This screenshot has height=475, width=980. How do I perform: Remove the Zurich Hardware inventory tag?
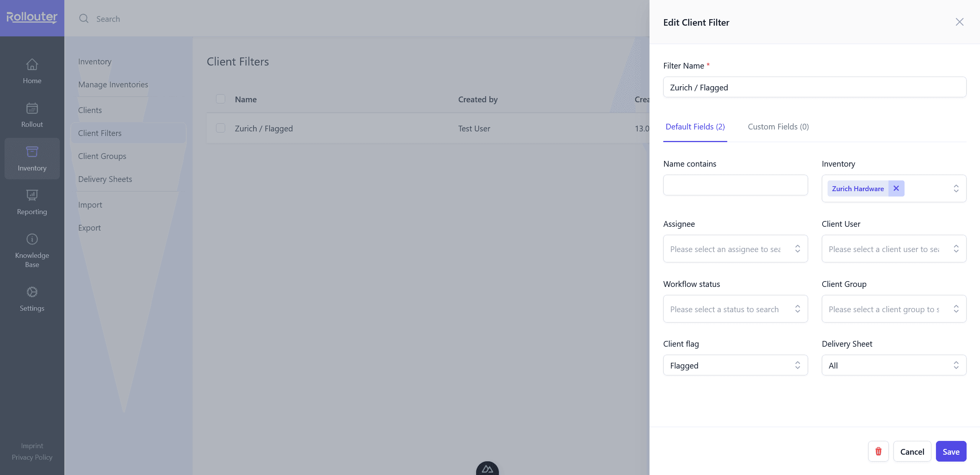[x=896, y=188]
